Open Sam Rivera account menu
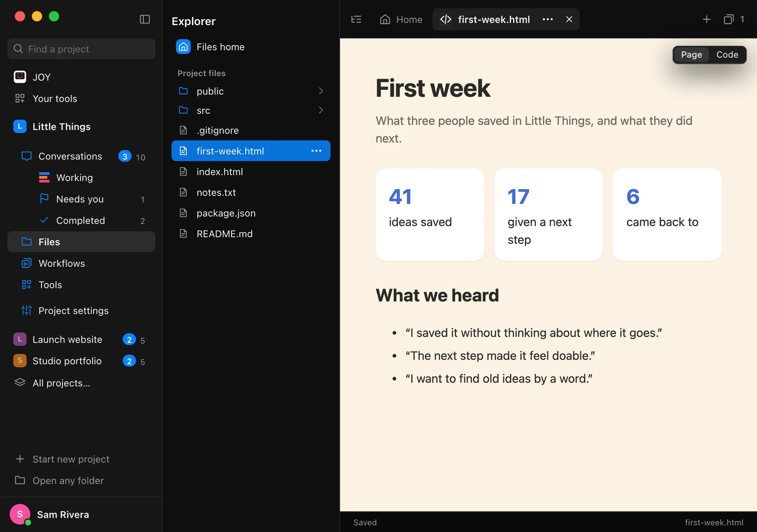This screenshot has height=532, width=757. (81, 514)
